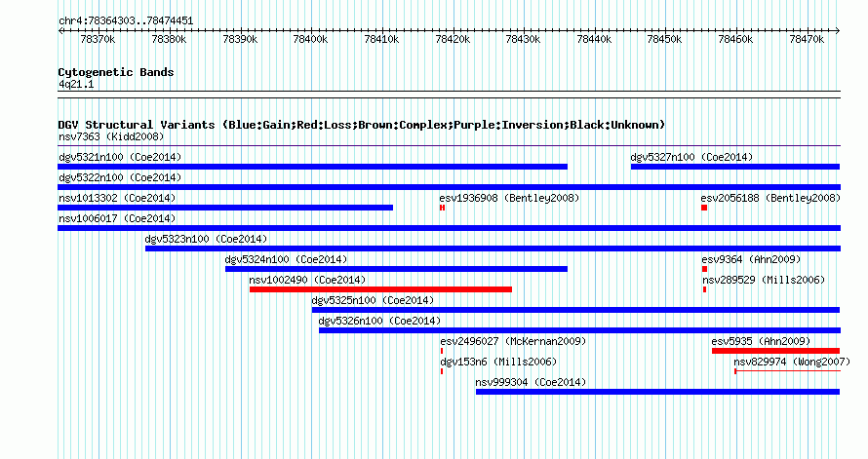Open nsv999304 (Coe2014) label
The height and width of the screenshot is (459, 868).
(531, 382)
